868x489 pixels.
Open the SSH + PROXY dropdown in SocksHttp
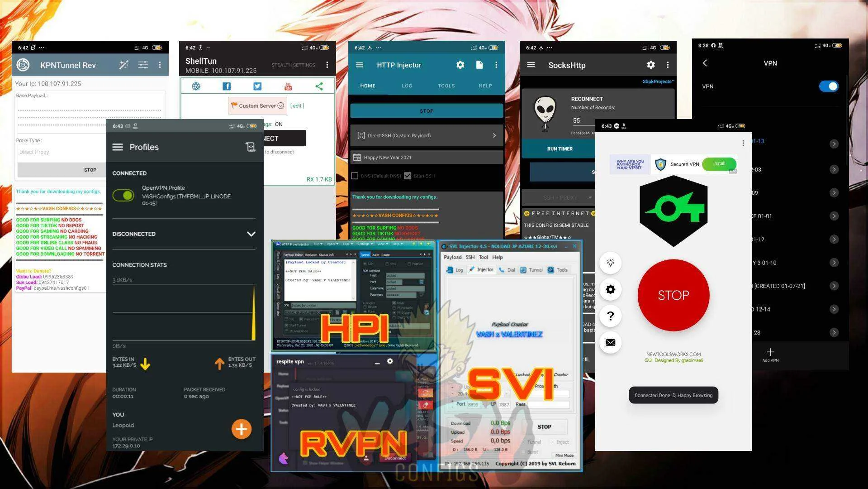(x=559, y=198)
